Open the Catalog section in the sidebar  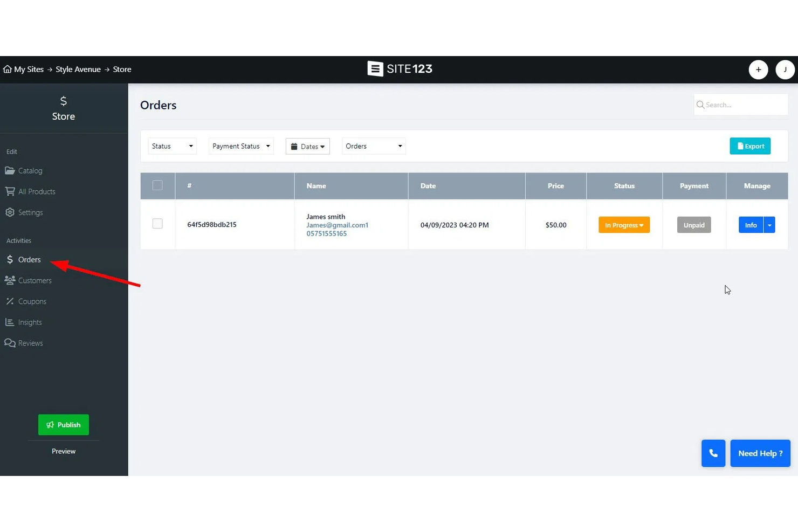coord(30,170)
